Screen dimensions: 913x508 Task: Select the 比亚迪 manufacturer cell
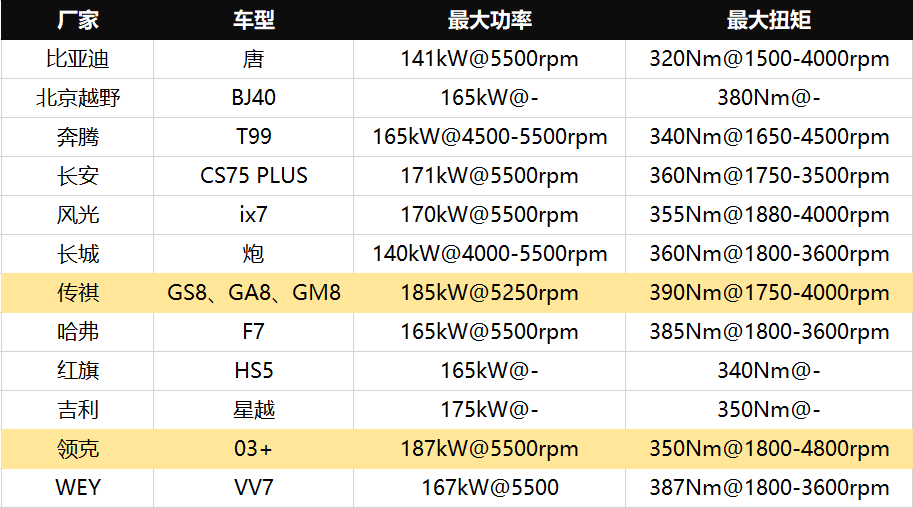pos(77,59)
